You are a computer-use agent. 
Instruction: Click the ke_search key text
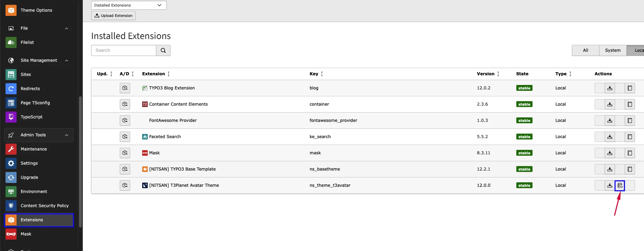click(320, 137)
